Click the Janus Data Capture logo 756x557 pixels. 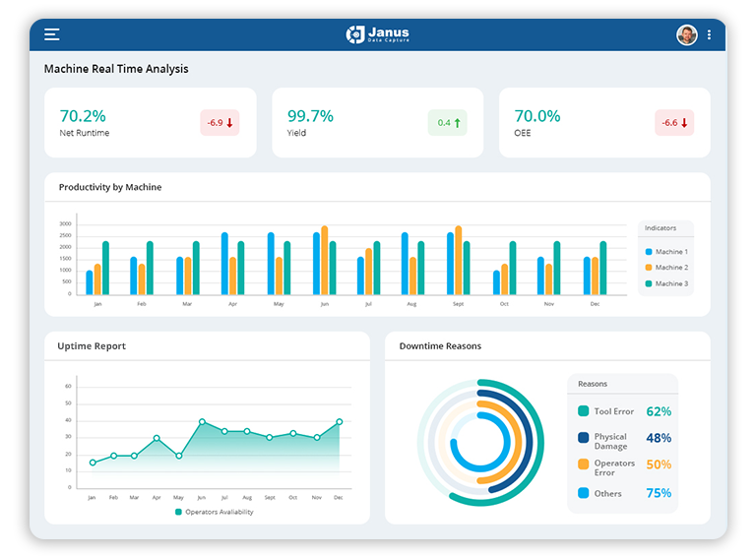coord(378,34)
